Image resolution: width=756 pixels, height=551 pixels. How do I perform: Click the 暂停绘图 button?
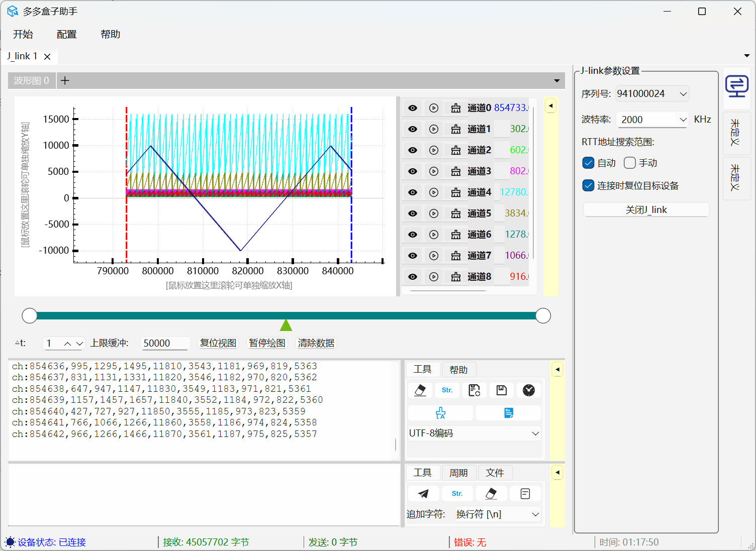tap(267, 343)
